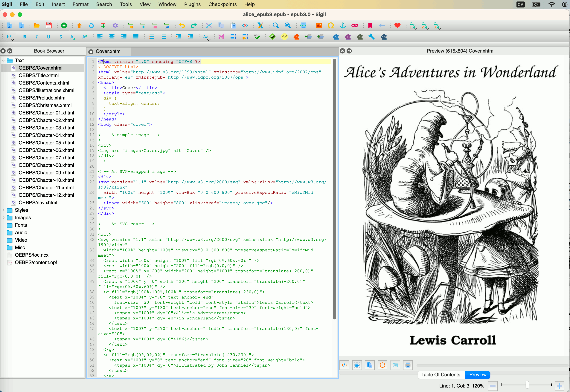Toggle center alignment
The width and height of the screenshot is (570, 392).
(112, 37)
